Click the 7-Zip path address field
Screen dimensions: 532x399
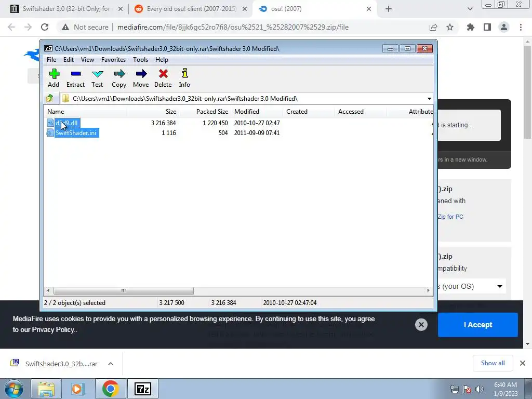(243, 98)
